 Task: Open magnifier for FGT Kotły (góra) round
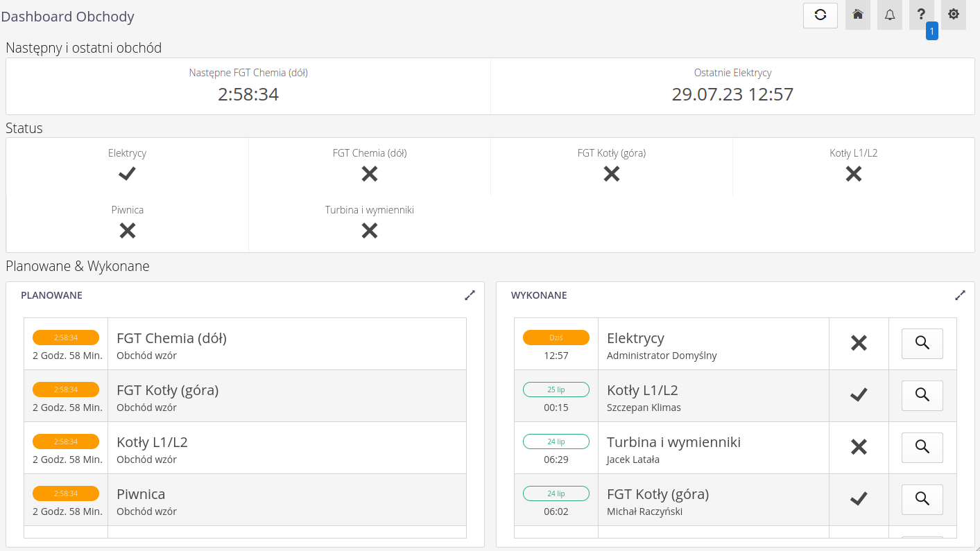click(922, 499)
